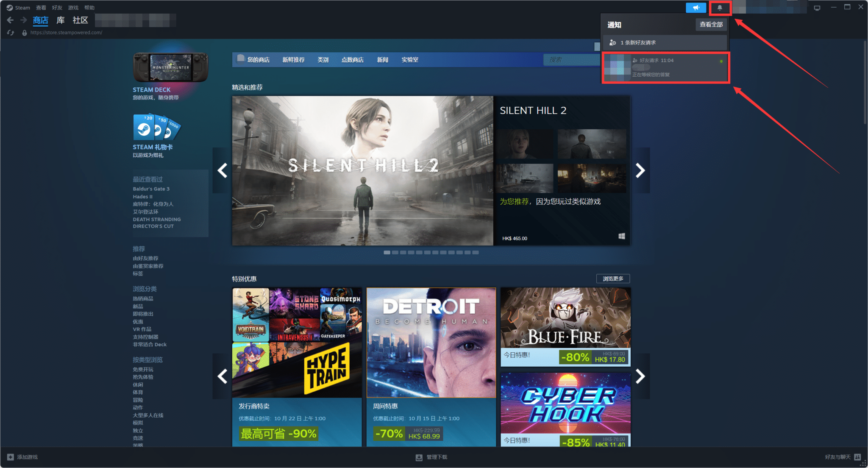Click left arrow on special offers carousel
This screenshot has width=868, height=468.
click(x=222, y=376)
